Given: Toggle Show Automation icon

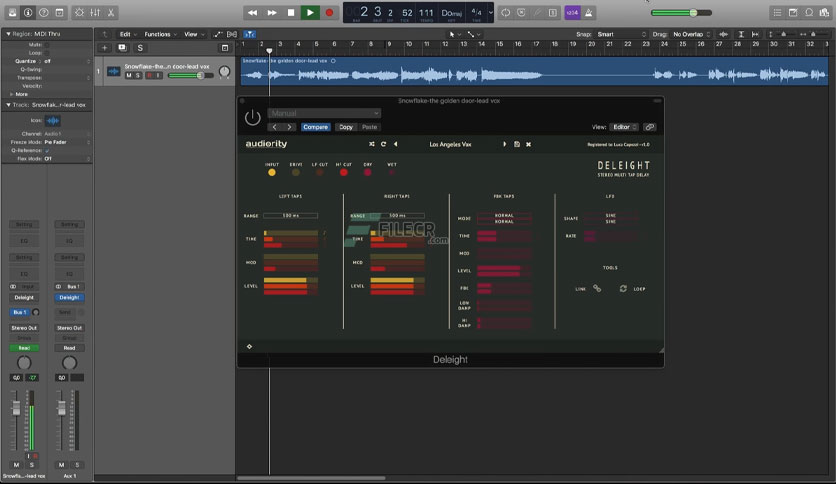Looking at the screenshot, I should click(218, 34).
